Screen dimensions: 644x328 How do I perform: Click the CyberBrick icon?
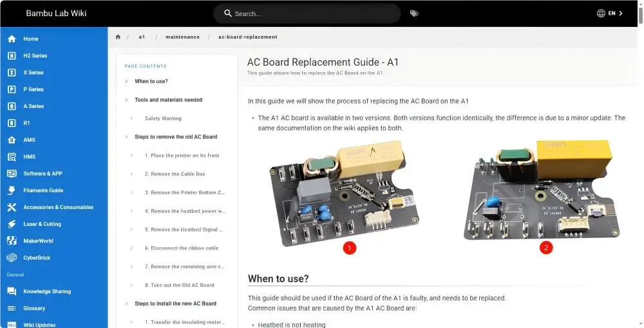(x=12, y=257)
